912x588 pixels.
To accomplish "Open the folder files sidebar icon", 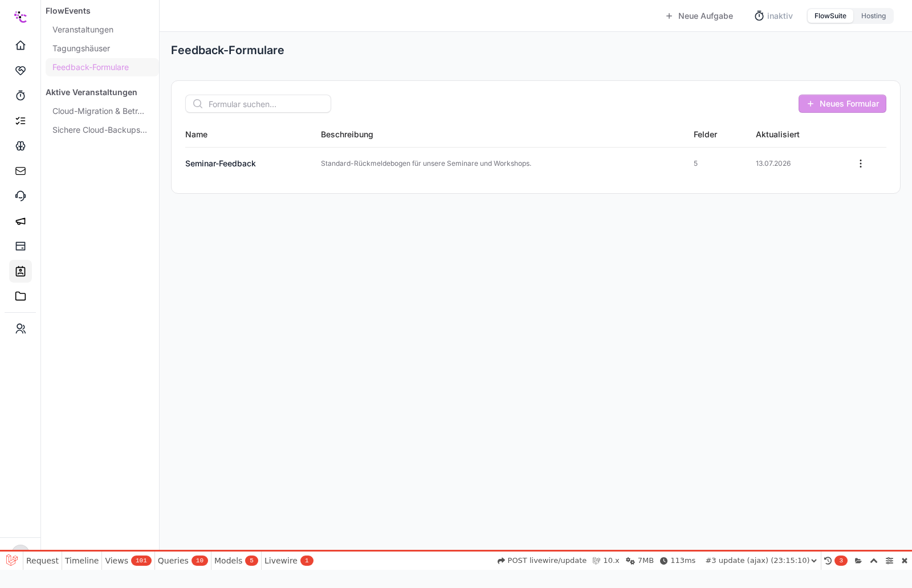I will [21, 296].
